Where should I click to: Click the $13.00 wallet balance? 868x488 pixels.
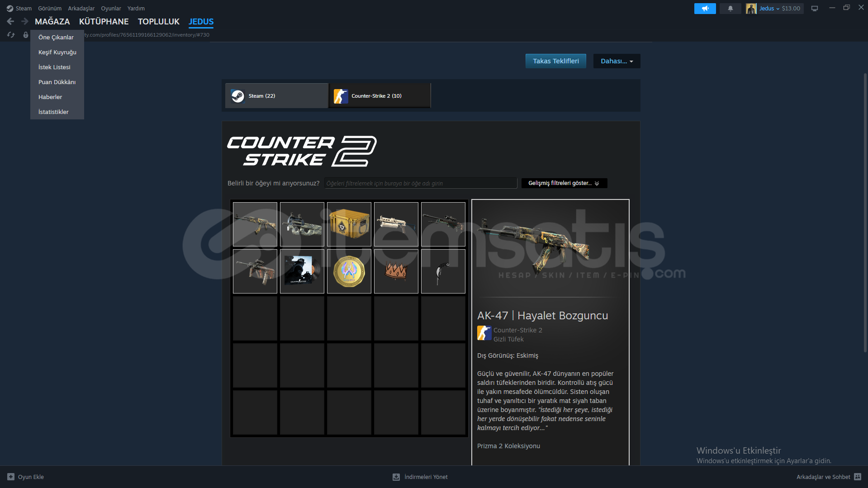pos(791,9)
